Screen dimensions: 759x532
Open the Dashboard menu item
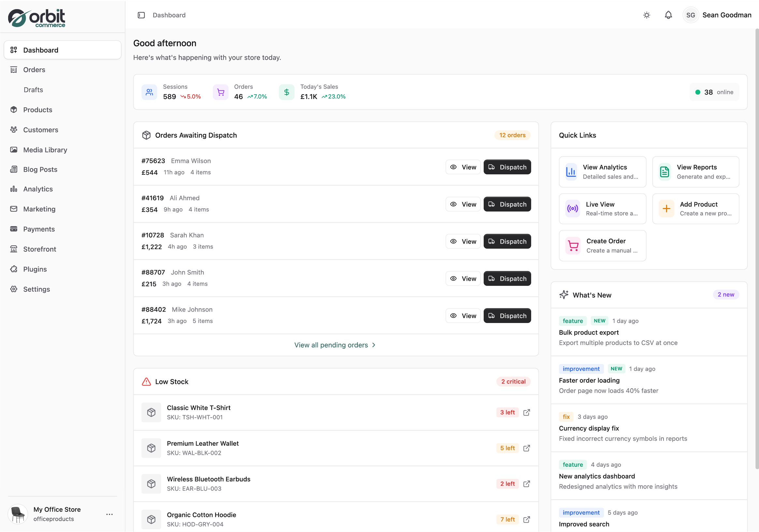tap(40, 50)
